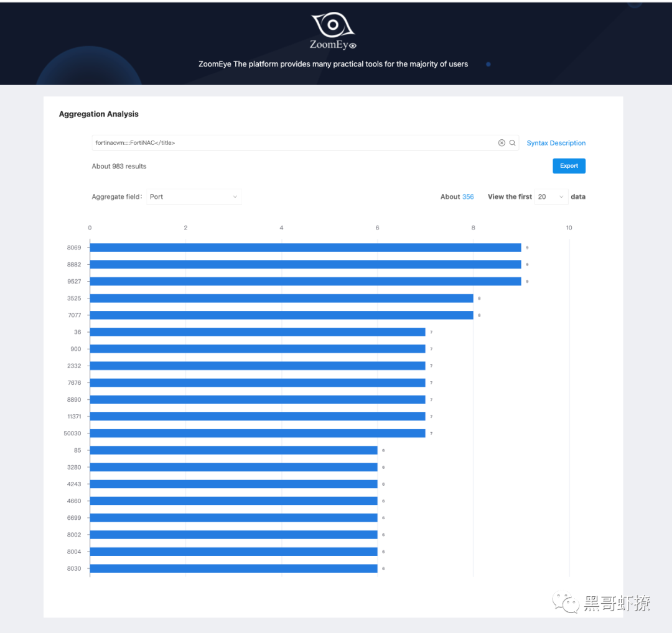Click the bar for port 9527
This screenshot has width=672, height=633.
pyautogui.click(x=305, y=282)
